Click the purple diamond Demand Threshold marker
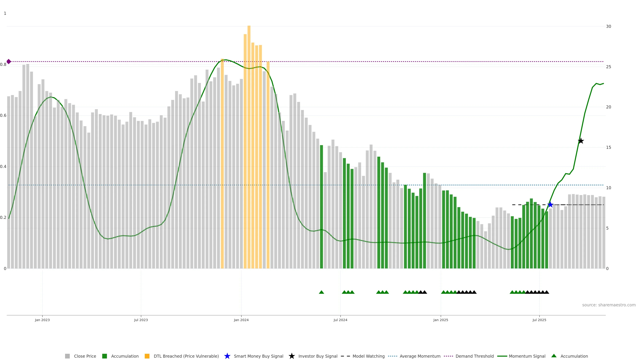The height and width of the screenshot is (362, 644). pyautogui.click(x=9, y=62)
